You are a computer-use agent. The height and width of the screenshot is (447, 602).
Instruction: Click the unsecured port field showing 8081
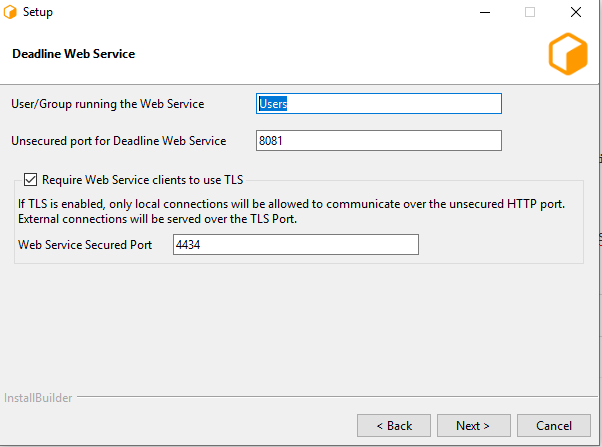click(x=378, y=140)
